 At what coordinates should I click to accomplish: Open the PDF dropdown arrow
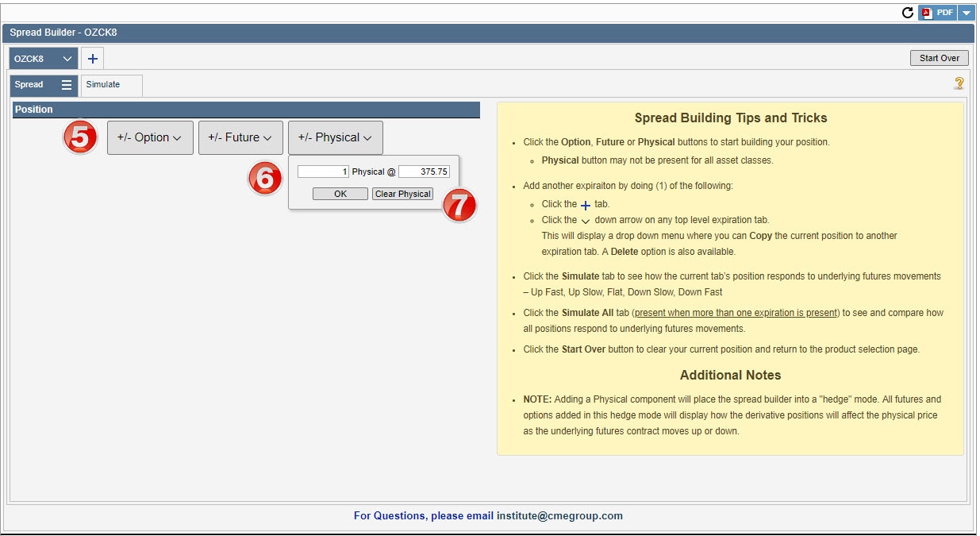(x=966, y=13)
